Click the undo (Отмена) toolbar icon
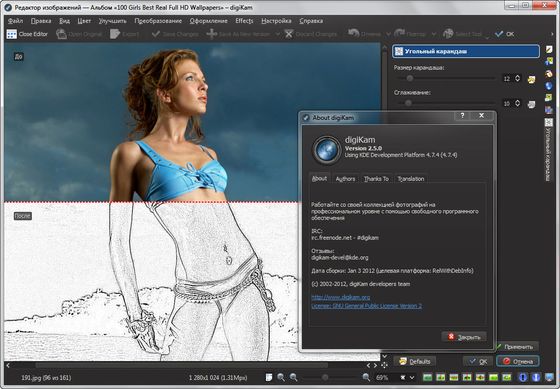 pyautogui.click(x=354, y=34)
